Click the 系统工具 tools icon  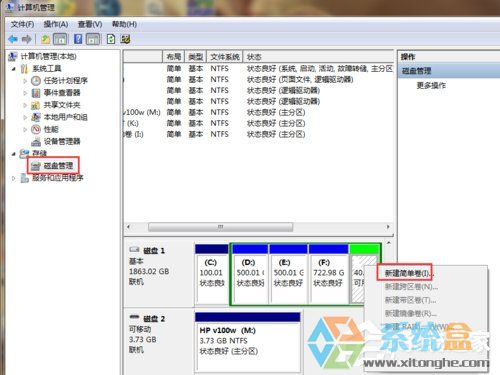24,69
